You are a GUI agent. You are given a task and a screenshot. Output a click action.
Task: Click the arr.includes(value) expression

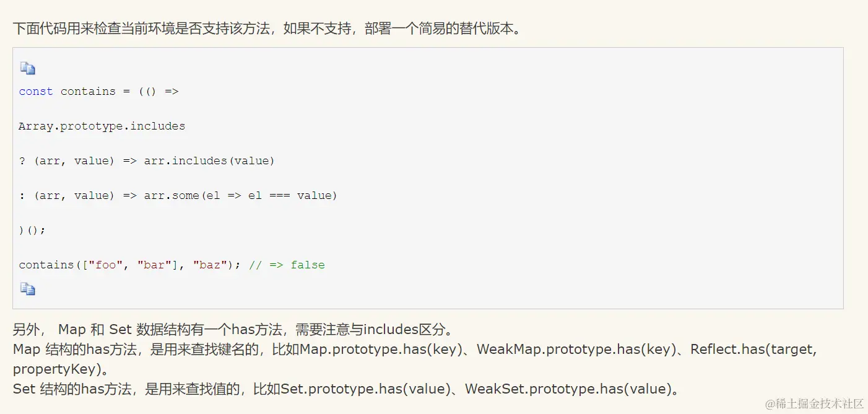pyautogui.click(x=209, y=161)
